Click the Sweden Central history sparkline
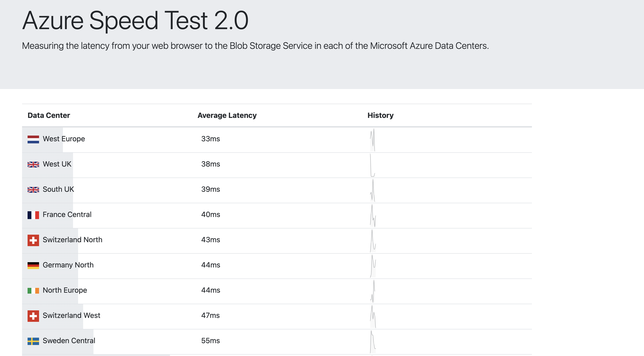Viewport: 644px width, 356px height. pyautogui.click(x=373, y=342)
